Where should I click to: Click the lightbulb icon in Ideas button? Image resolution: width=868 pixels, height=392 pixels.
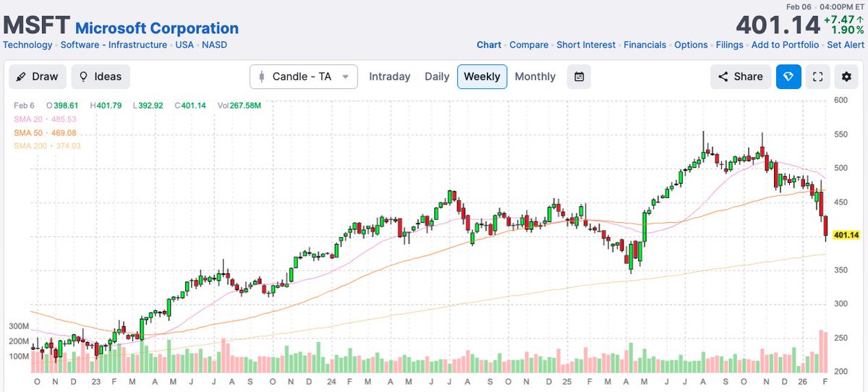(84, 77)
